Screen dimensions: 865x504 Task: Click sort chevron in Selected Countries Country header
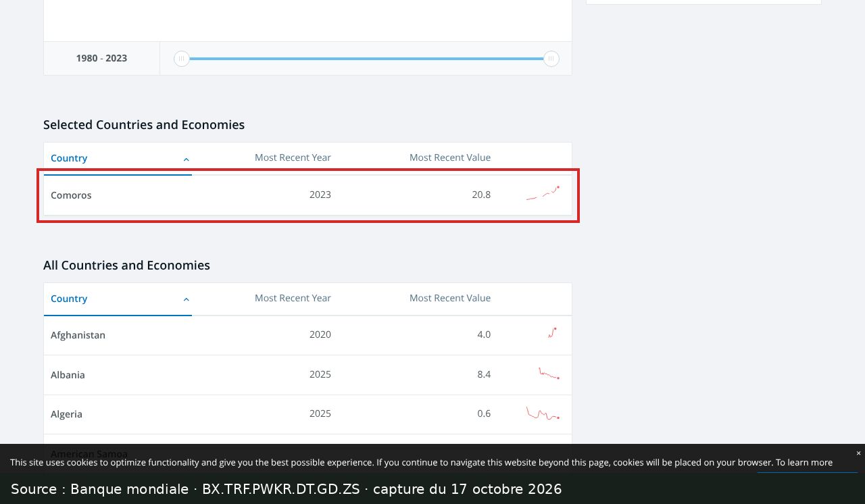(186, 159)
